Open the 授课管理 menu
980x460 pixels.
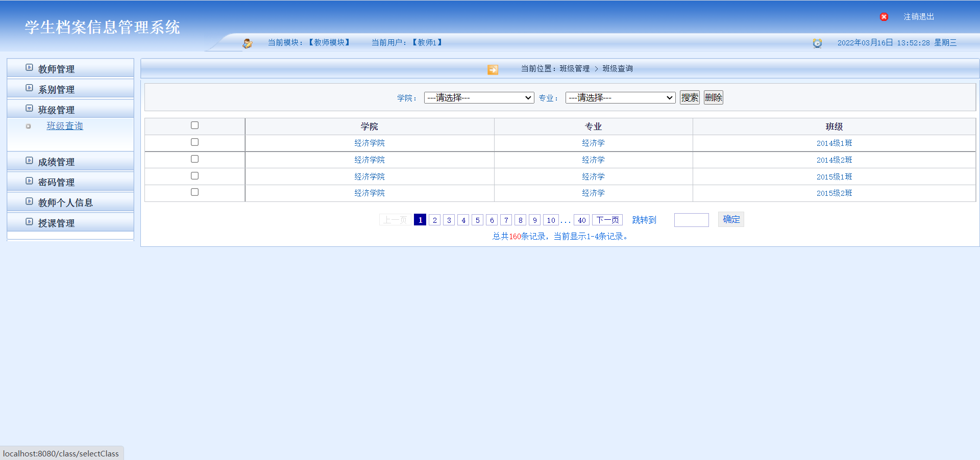point(56,223)
